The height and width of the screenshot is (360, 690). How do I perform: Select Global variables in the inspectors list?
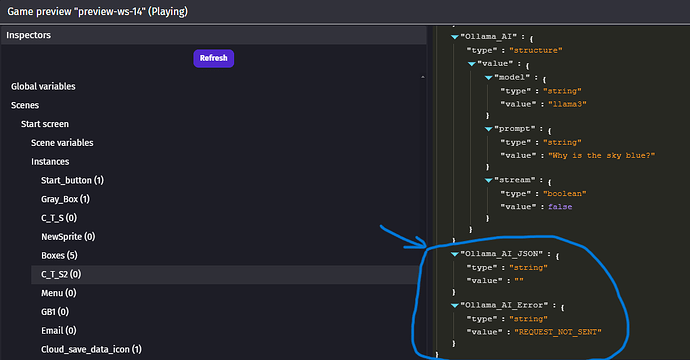point(43,87)
